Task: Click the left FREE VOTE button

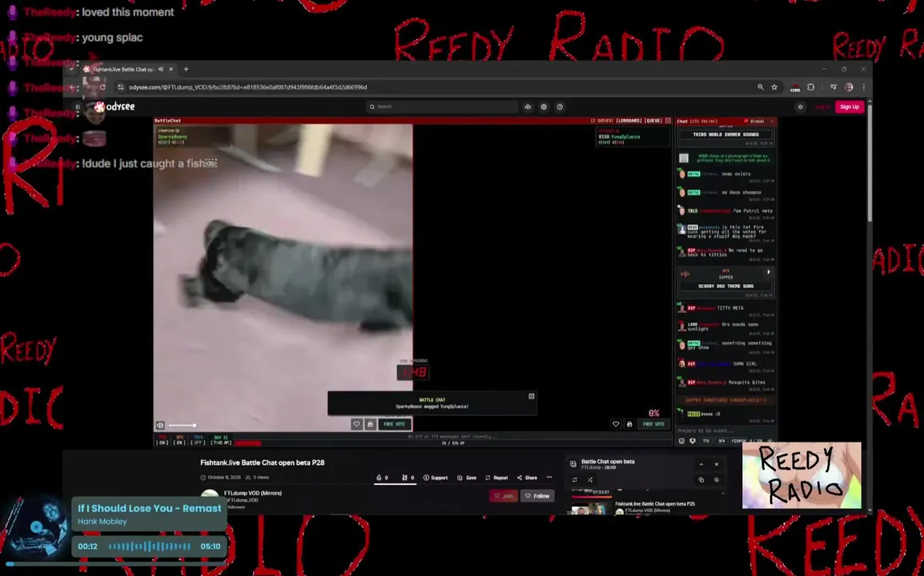Action: point(394,424)
